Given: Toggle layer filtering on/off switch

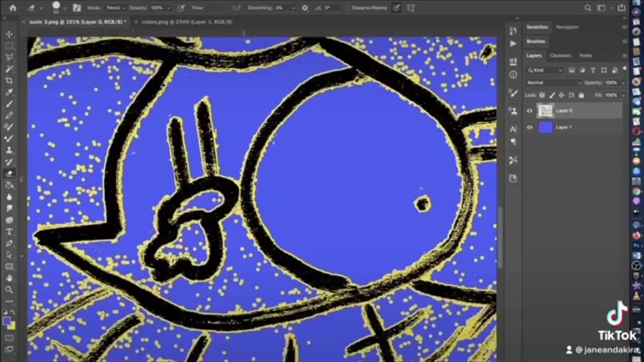Looking at the screenshot, I should tap(624, 69).
